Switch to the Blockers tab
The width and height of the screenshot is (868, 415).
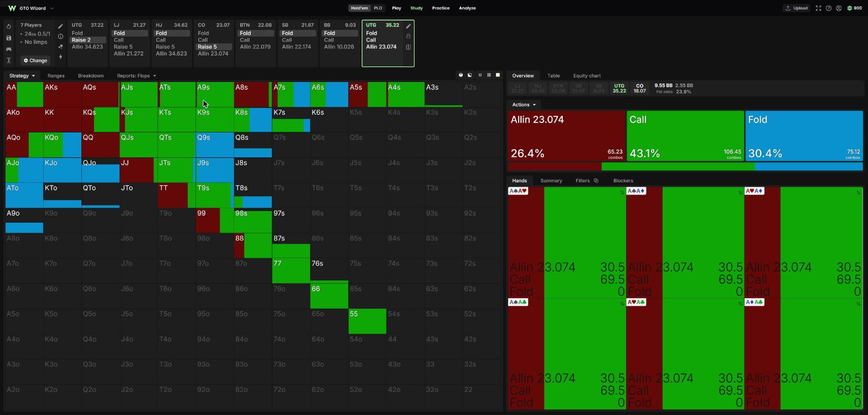(623, 181)
